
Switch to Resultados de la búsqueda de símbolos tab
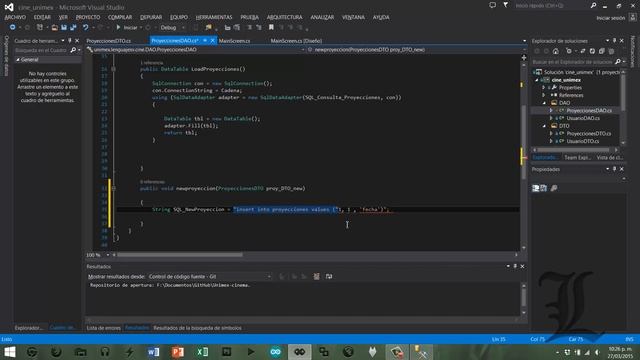tap(197, 328)
